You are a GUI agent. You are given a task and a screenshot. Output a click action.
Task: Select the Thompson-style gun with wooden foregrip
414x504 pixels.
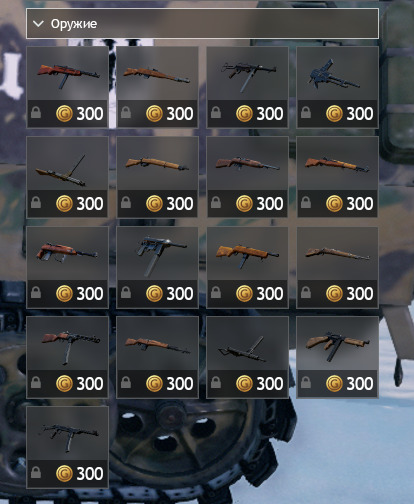(x=337, y=357)
